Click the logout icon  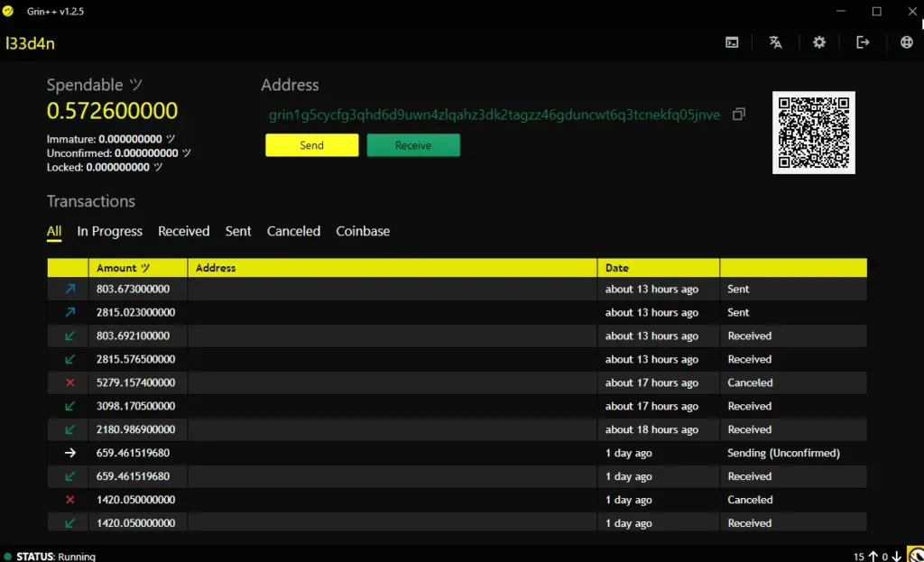pos(863,42)
